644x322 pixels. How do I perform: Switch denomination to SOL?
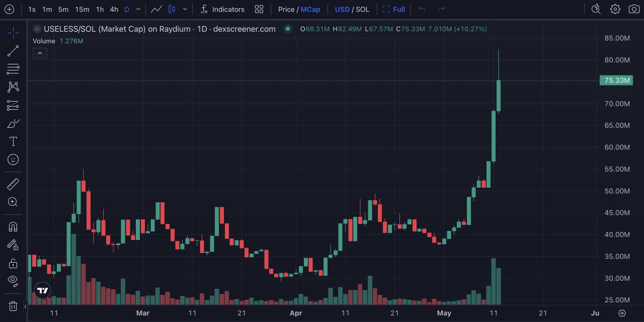pos(362,10)
